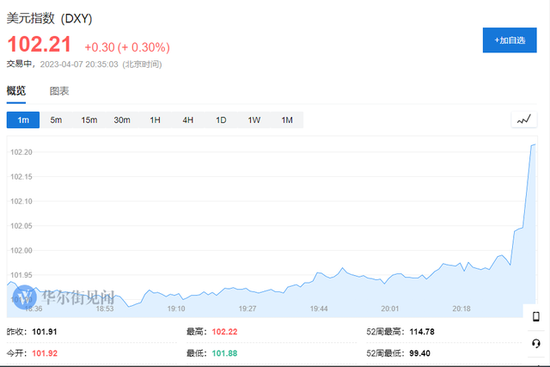Contact support via headset icon
Image resolution: width=550 pixels, height=367 pixels.
click(536, 343)
